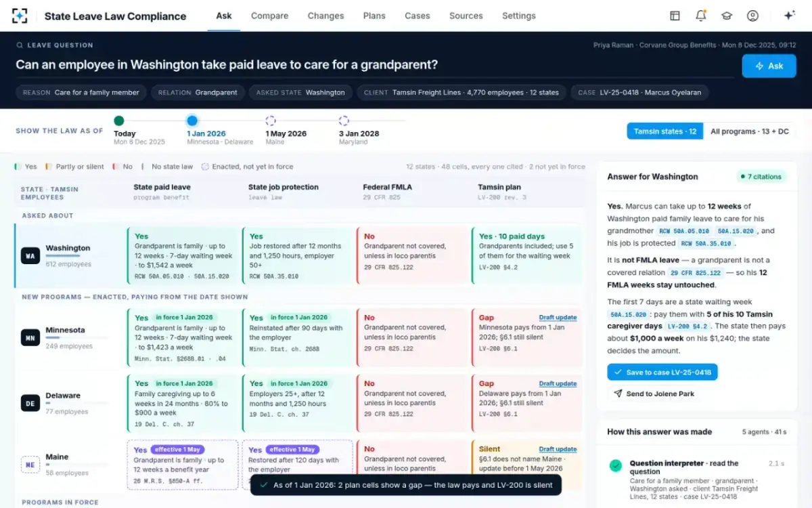
Task: Open Draft update link in the Minnesota row
Action: 558,318
